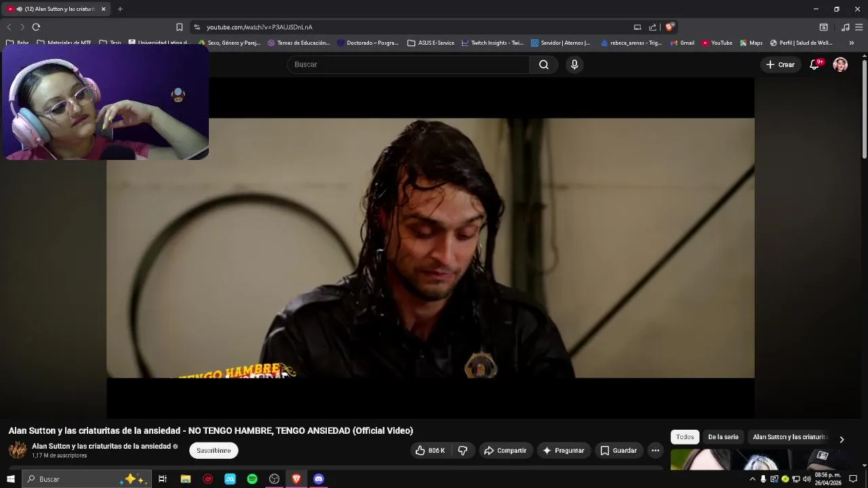Image resolution: width=868 pixels, height=488 pixels.
Task: Close the Alan Sutton YouTube tab
Action: (103, 9)
